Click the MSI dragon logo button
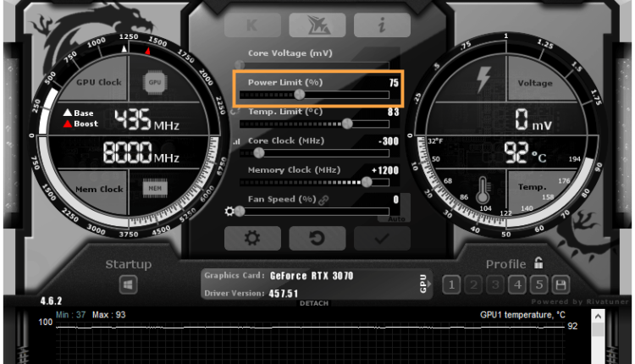Screen dimensions: 635x364 (317, 25)
